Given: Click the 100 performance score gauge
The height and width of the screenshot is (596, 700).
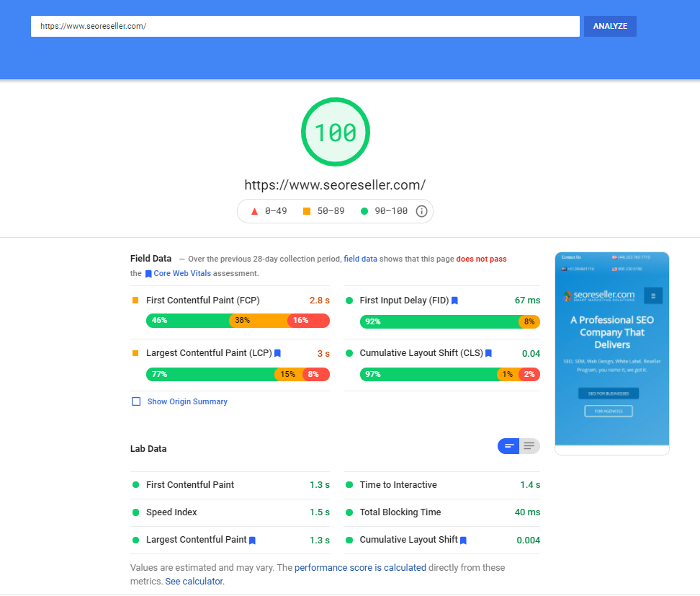Looking at the screenshot, I should (336, 132).
